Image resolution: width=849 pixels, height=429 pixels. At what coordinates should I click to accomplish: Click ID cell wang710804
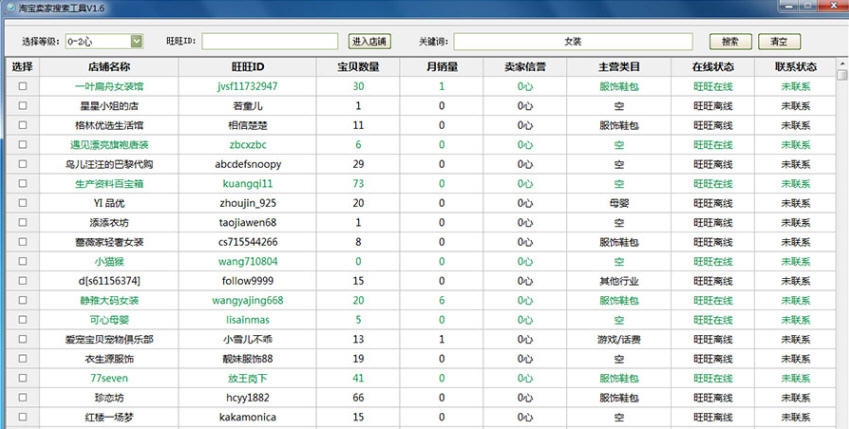(248, 262)
